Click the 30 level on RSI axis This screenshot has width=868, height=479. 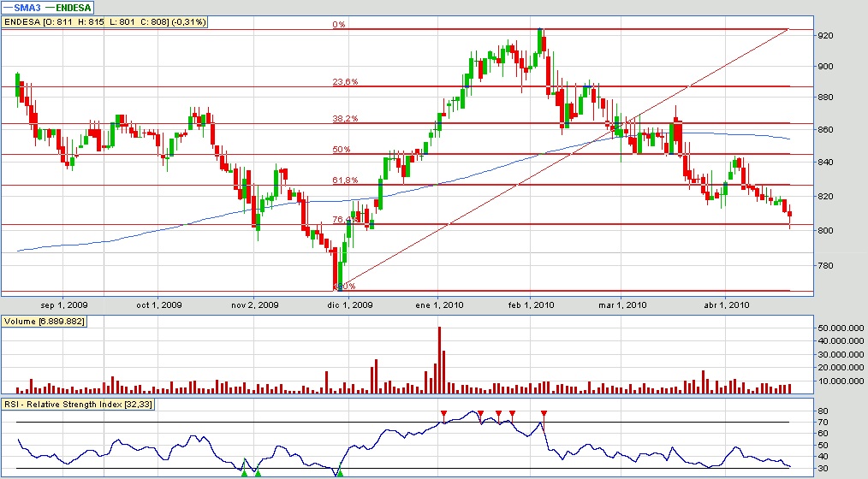[823, 469]
